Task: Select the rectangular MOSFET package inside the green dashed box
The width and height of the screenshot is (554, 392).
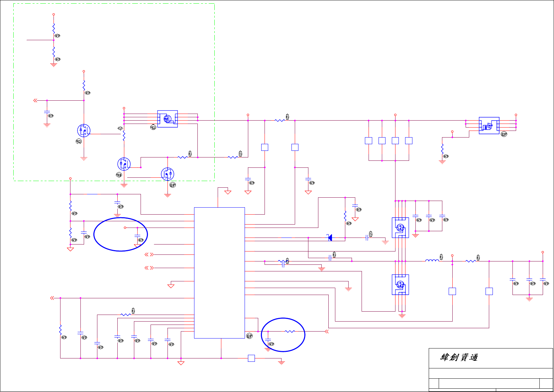Action: [x=167, y=119]
